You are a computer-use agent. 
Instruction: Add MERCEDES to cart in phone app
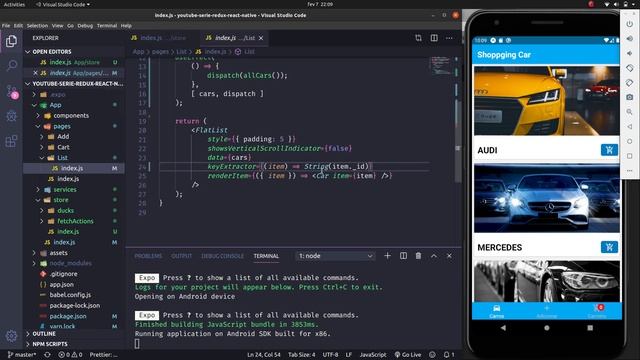click(x=609, y=247)
